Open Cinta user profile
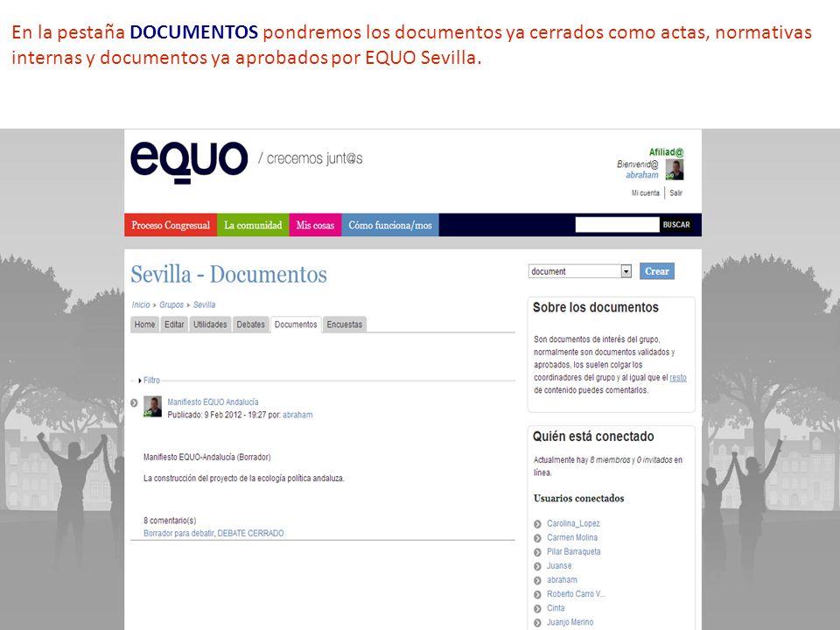This screenshot has width=840, height=630. [x=556, y=608]
